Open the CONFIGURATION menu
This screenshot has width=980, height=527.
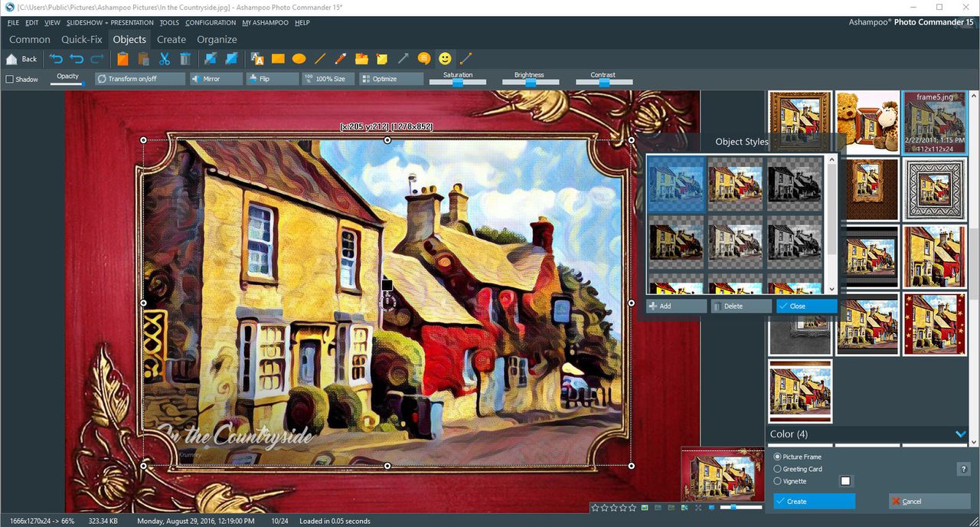click(211, 23)
